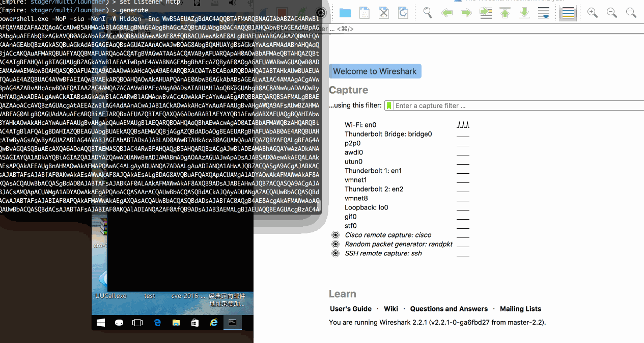Toggle packet colorization toolbar icon

(x=567, y=13)
